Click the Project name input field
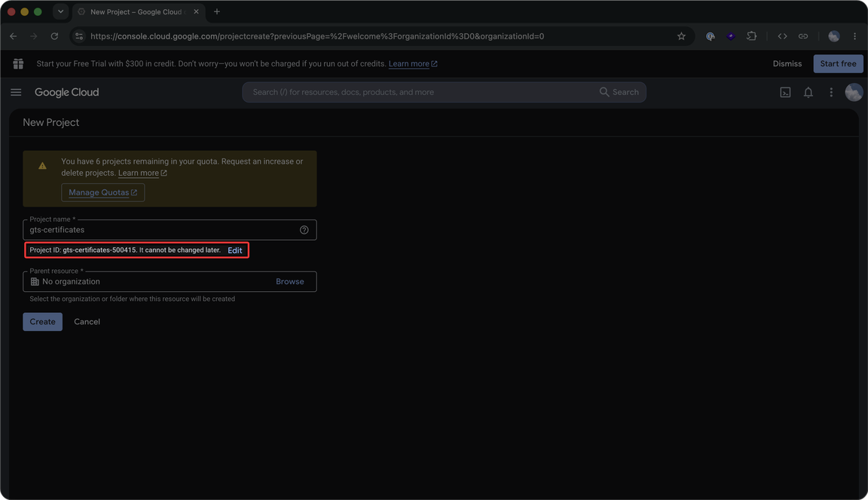 tap(170, 230)
